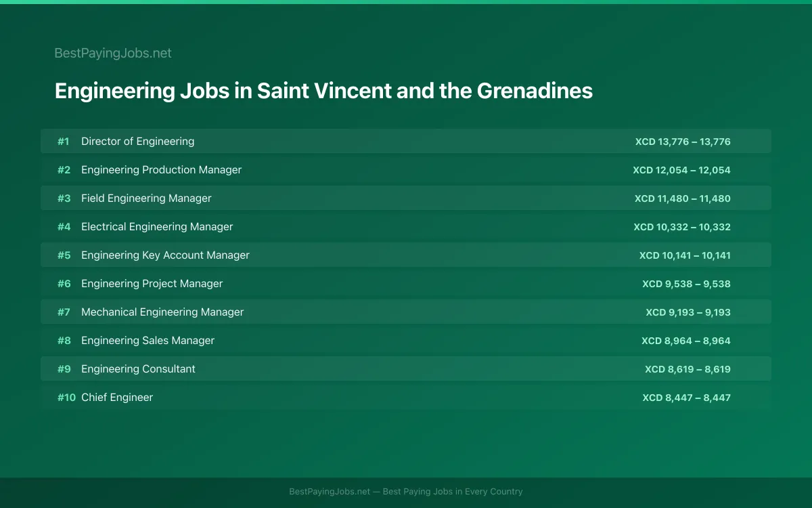
Task: Select the Mechanical Engineering Manager label
Action: click(162, 312)
